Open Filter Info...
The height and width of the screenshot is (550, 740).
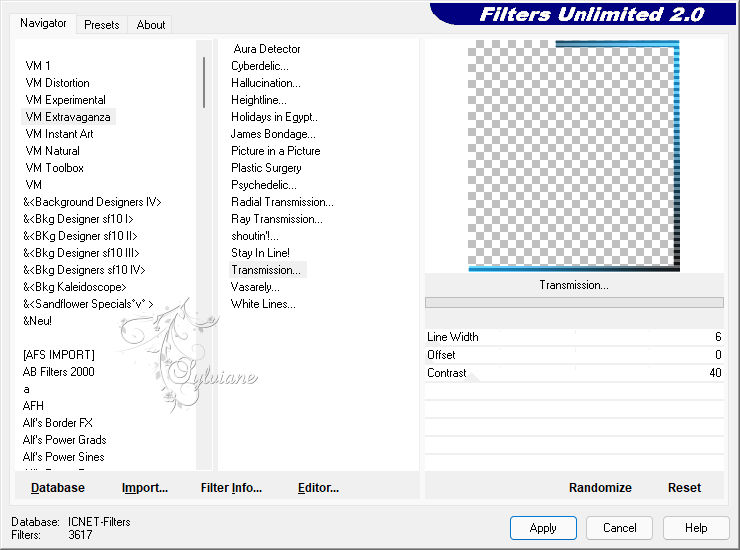tap(231, 488)
